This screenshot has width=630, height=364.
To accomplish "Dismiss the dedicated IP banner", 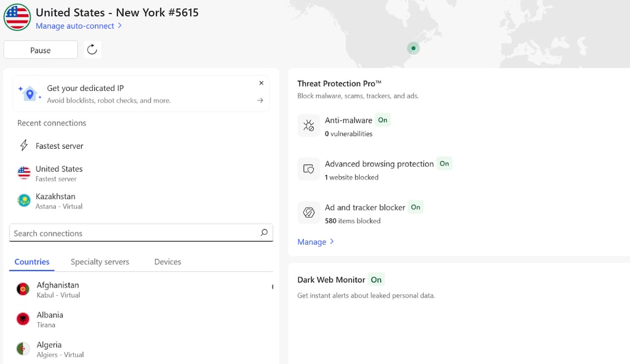I will [x=261, y=83].
